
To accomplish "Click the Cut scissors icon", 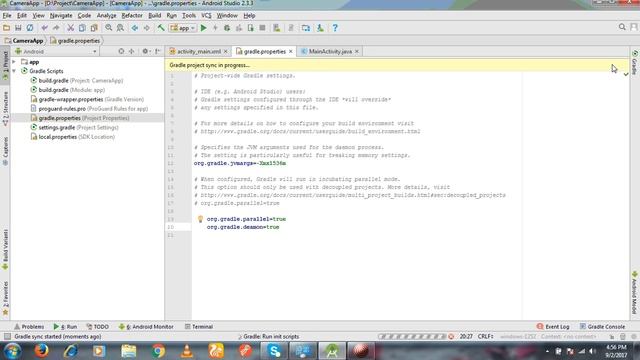I will tap(70, 28).
